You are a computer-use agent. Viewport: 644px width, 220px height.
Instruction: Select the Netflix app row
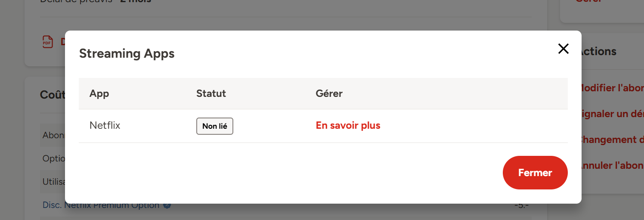105,126
